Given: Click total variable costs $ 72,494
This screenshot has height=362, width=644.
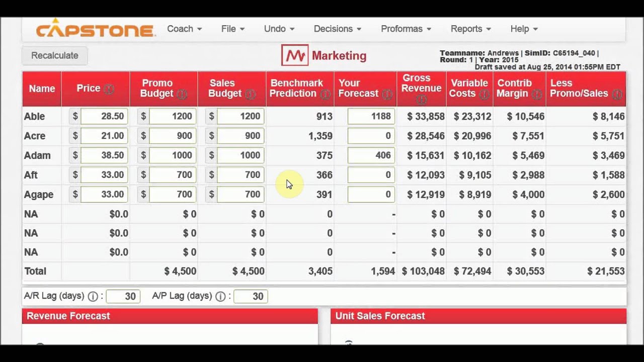Looking at the screenshot, I should pyautogui.click(x=472, y=271).
